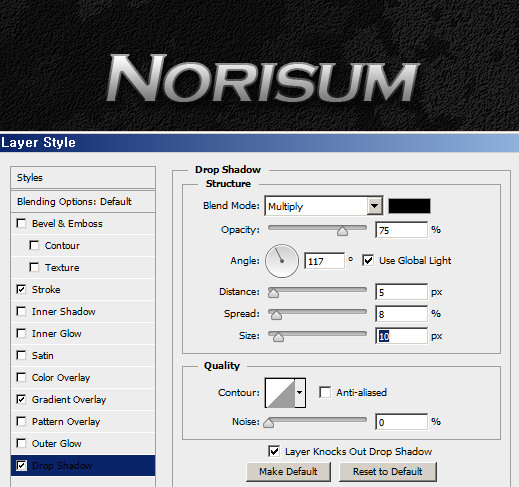This screenshot has width=519, height=487.
Task: Click the Size slider thumb
Action: [278, 337]
